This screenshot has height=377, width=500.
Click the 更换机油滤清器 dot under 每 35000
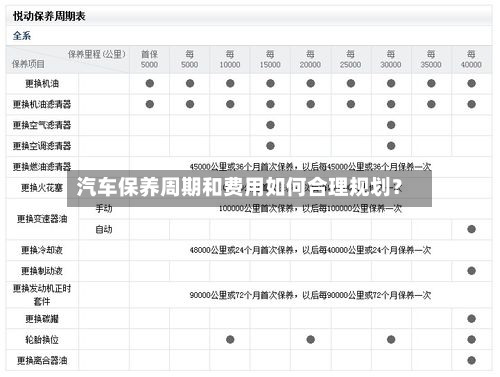(431, 104)
